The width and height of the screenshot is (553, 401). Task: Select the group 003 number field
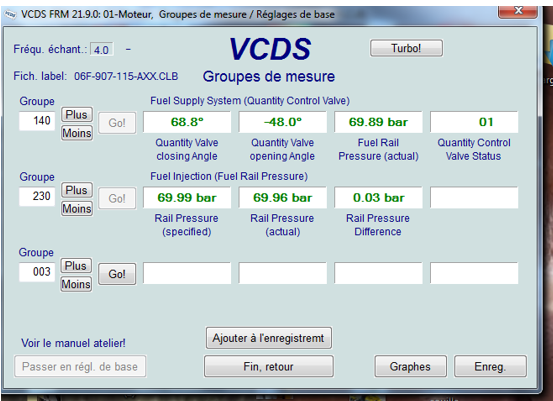[37, 272]
